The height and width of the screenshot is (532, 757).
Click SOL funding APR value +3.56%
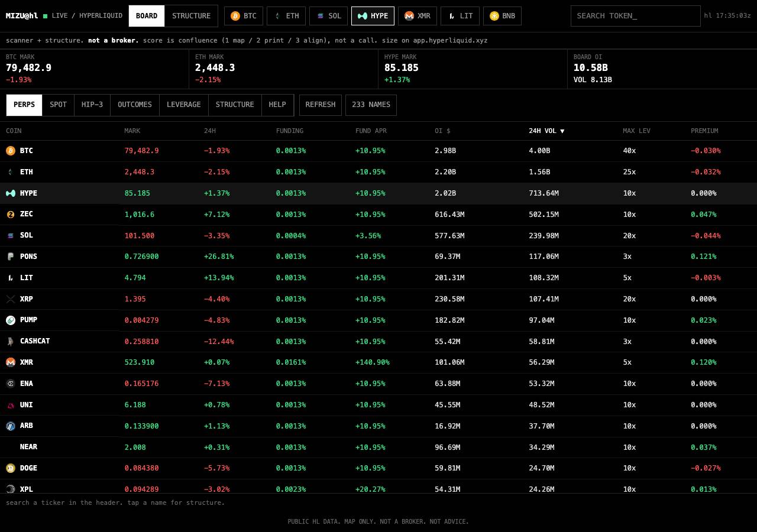(x=368, y=236)
